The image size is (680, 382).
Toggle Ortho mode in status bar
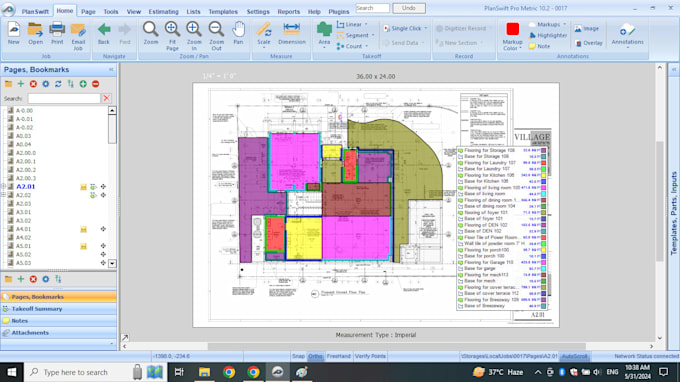pyautogui.click(x=315, y=356)
